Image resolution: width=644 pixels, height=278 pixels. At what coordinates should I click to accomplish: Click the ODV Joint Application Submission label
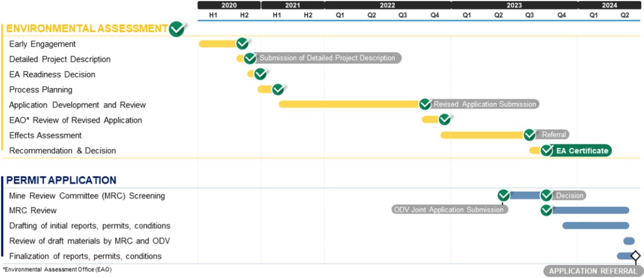click(450, 209)
